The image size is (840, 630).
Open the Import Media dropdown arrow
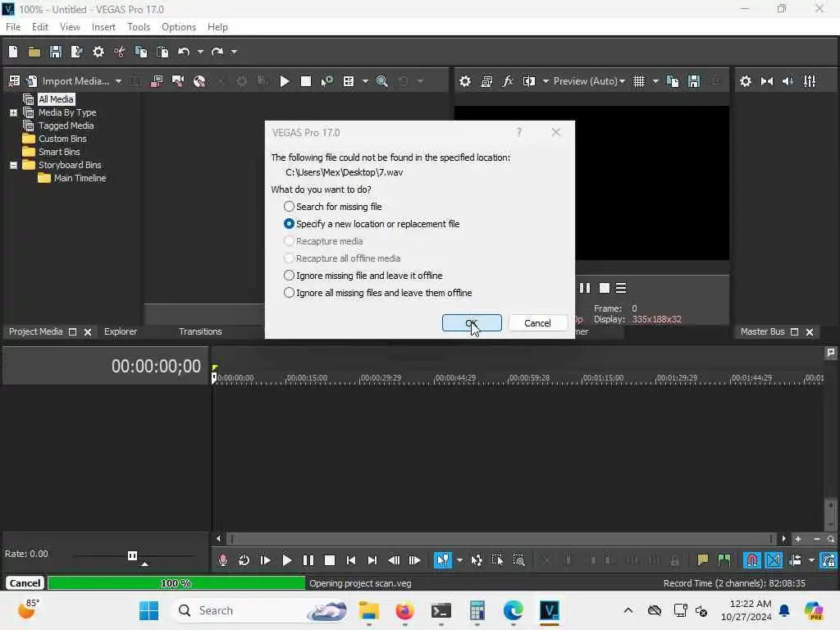pyautogui.click(x=118, y=81)
